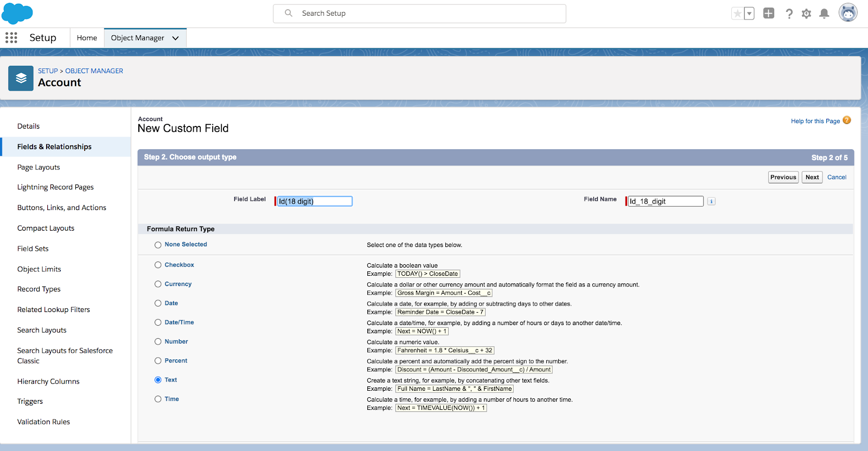Click the Field Name input field

(666, 201)
